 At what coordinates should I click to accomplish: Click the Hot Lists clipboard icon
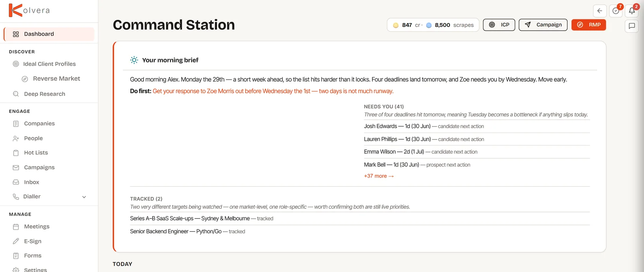(16, 153)
